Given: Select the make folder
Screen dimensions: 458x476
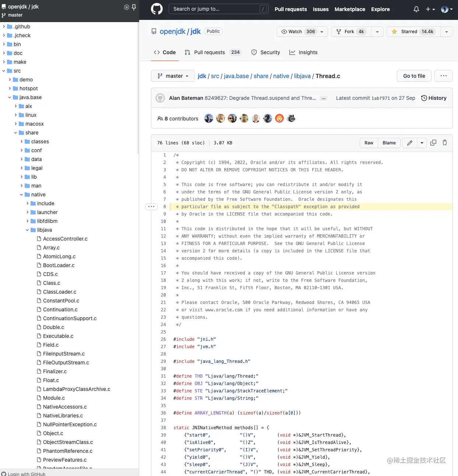Looking at the screenshot, I should coord(20,62).
